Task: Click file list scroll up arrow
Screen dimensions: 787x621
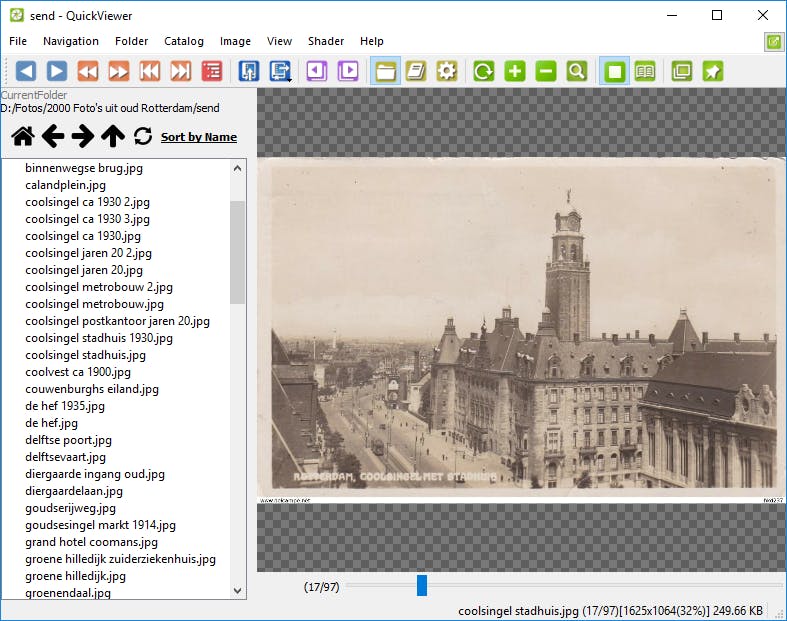Action: [237, 169]
